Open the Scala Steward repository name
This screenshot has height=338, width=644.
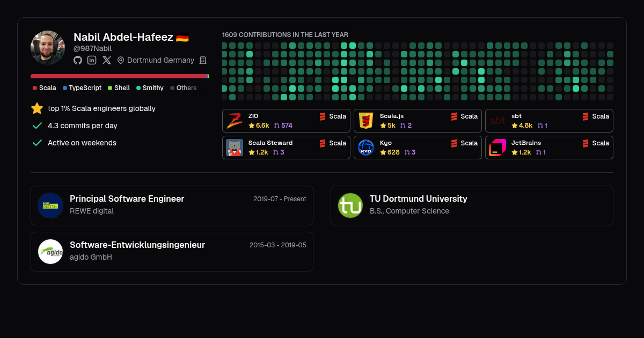(x=270, y=143)
